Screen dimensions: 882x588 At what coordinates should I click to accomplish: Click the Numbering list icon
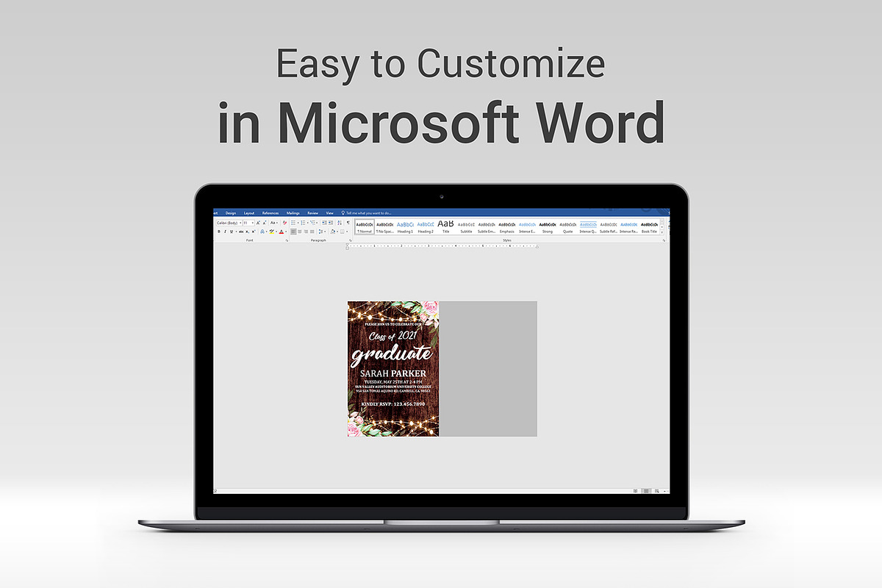tap(303, 223)
